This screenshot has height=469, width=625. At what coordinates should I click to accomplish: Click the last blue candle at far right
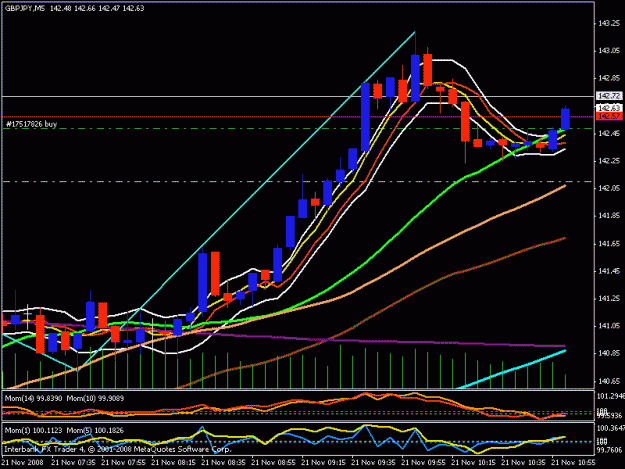point(565,119)
